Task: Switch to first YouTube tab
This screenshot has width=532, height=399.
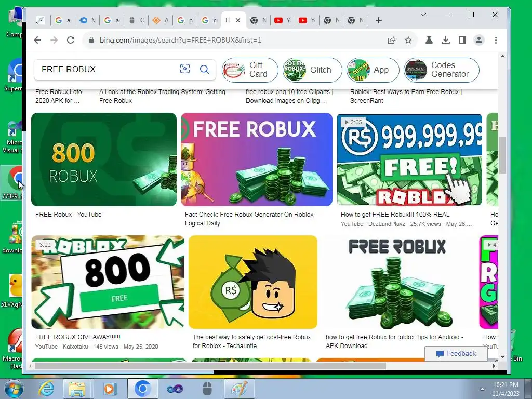Action: [282, 20]
